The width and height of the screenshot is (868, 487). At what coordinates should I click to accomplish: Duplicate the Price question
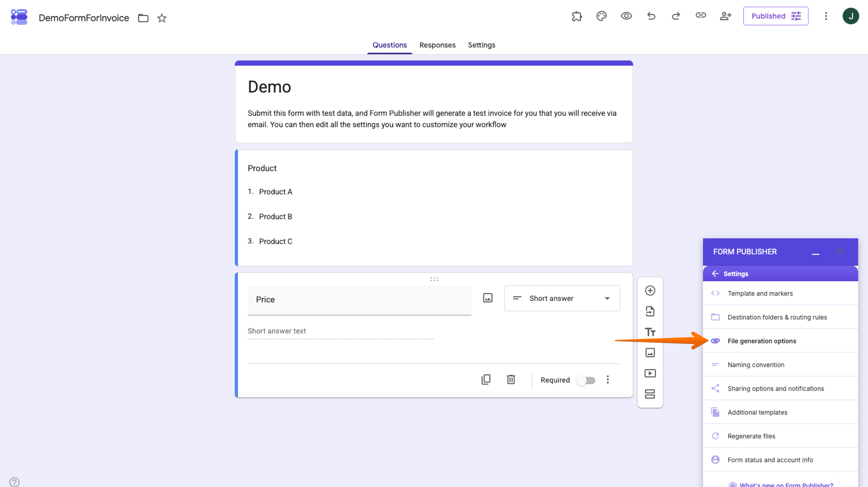[x=486, y=379]
